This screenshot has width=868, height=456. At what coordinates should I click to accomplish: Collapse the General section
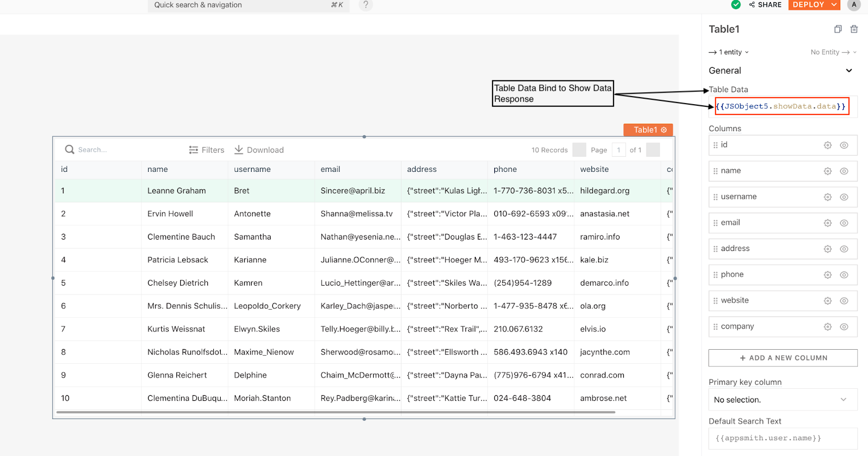click(x=848, y=70)
